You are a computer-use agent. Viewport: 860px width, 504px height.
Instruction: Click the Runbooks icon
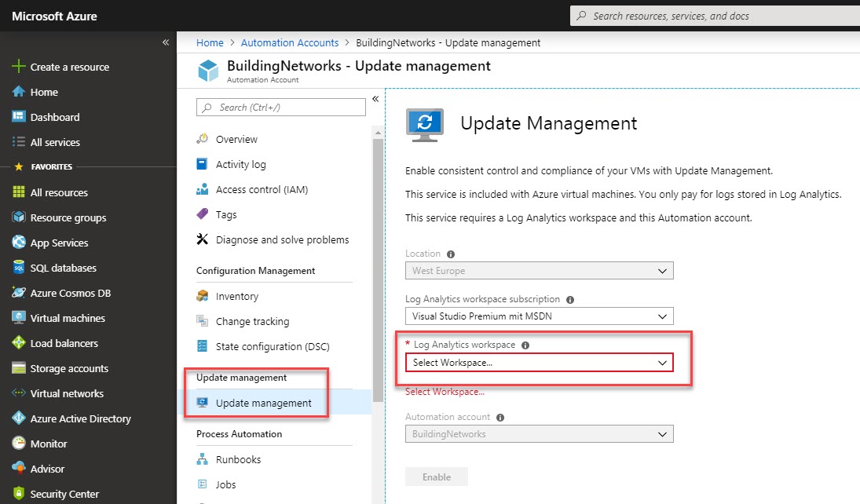point(203,459)
